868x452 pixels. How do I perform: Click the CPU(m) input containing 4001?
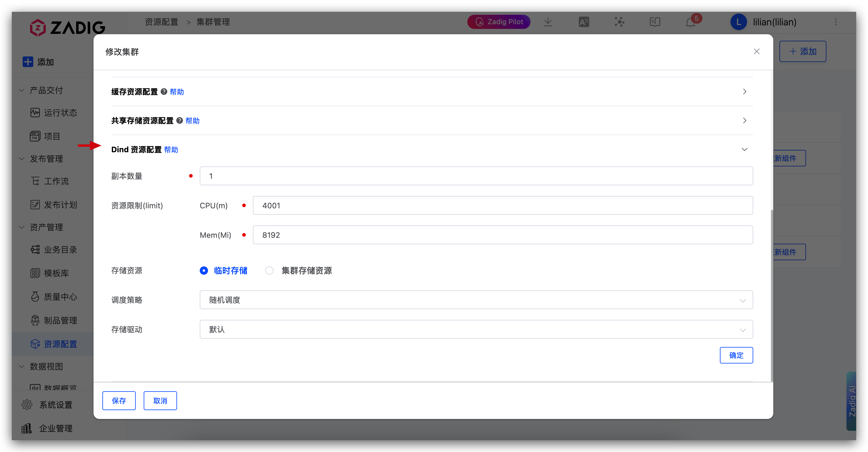point(502,205)
